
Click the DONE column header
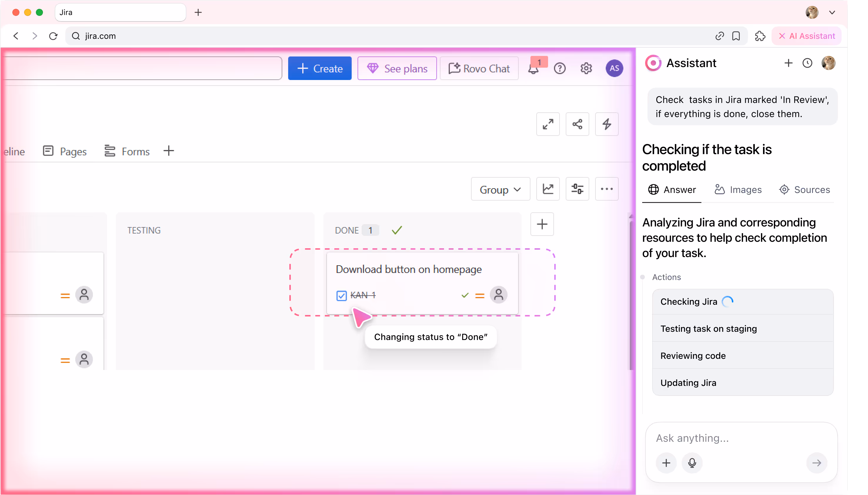(347, 230)
